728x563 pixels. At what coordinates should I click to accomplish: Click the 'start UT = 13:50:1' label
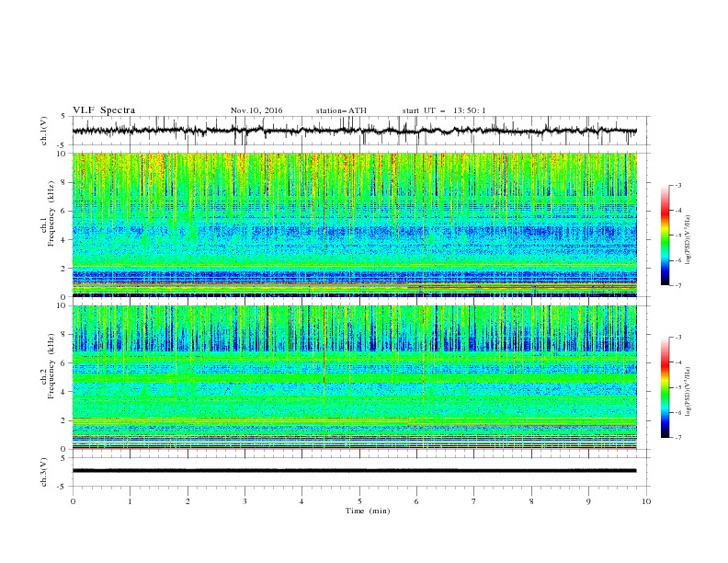[444, 110]
